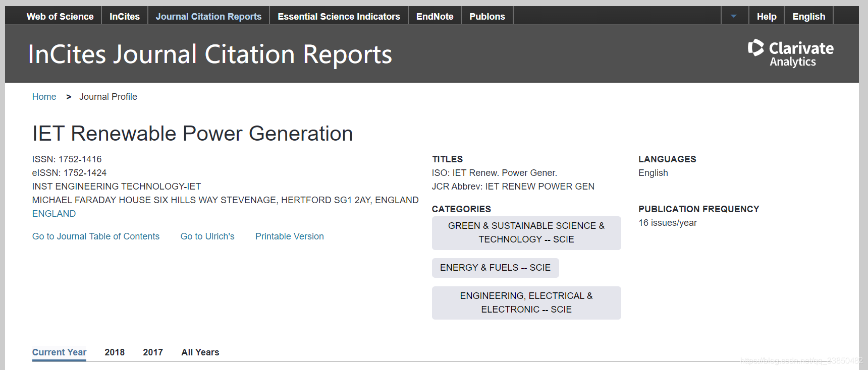
Task: Click the TITLES section label
Action: point(447,159)
